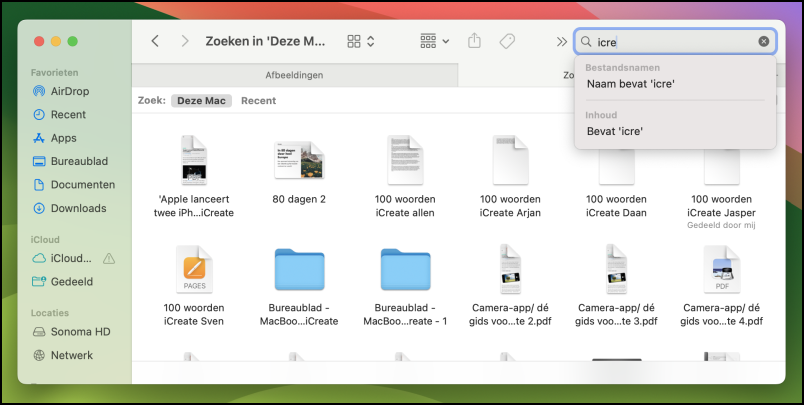Click the green zoom window button
804x405 pixels.
(73, 42)
